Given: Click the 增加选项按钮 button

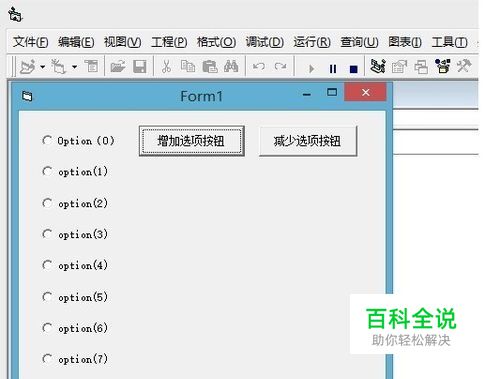Looking at the screenshot, I should click(192, 141).
